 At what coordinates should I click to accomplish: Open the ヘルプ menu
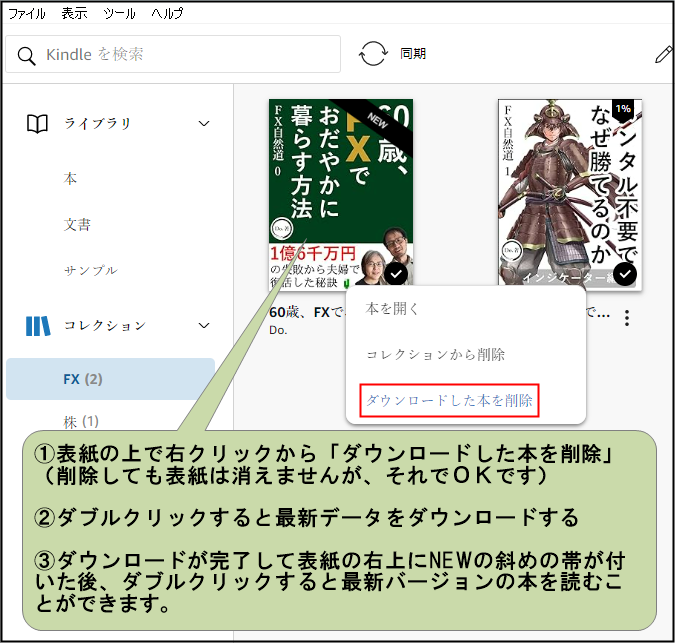tap(167, 13)
